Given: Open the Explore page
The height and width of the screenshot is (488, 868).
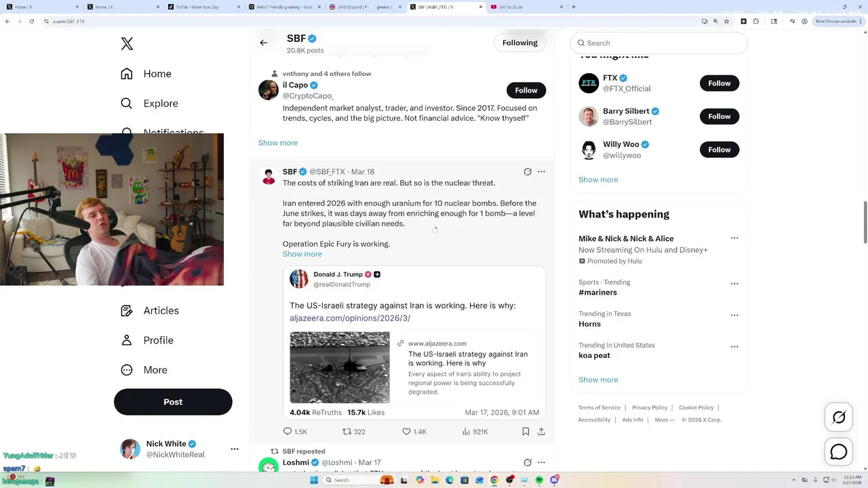Looking at the screenshot, I should pyautogui.click(x=150, y=104).
